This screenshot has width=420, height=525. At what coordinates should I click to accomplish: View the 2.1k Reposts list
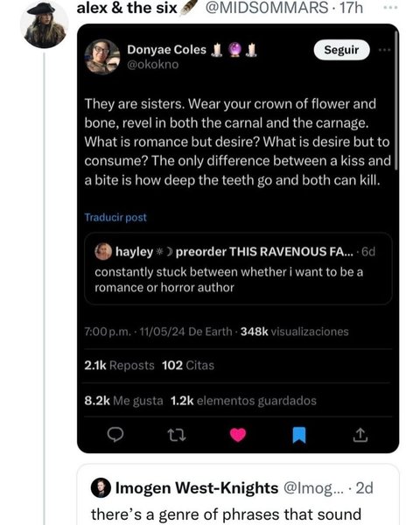click(x=119, y=365)
